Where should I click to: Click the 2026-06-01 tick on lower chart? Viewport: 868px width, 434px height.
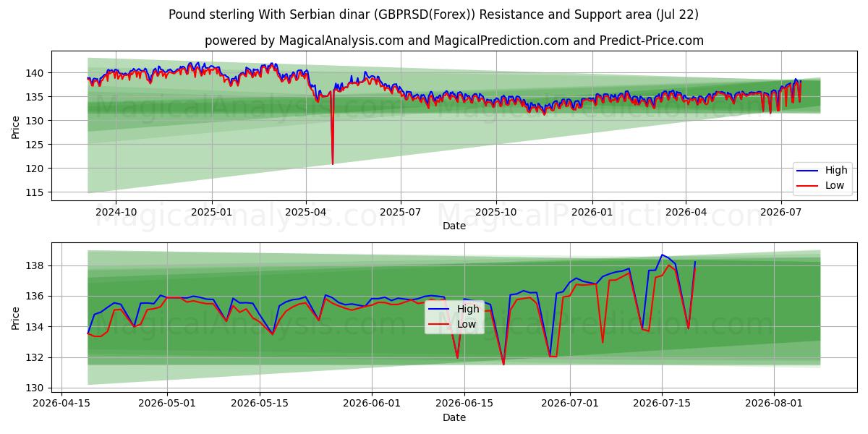pos(372,405)
